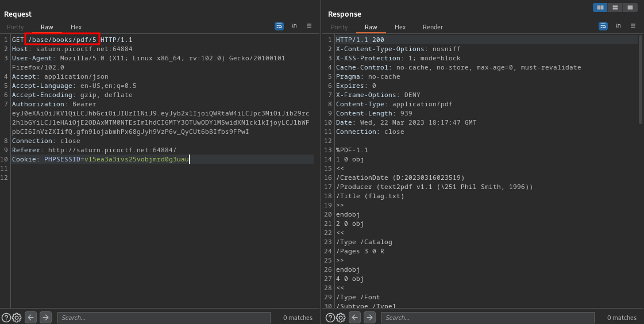Click the Cache-Control header line
644x324 pixels.
coord(458,67)
